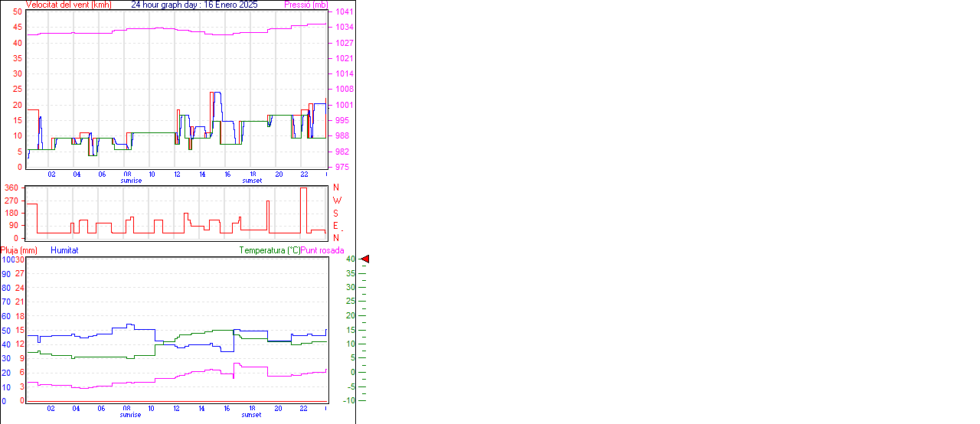Viewport: 980px width, 424px height.
Task: Click the green 'Temperatura (°C)' label
Action: coord(269,250)
